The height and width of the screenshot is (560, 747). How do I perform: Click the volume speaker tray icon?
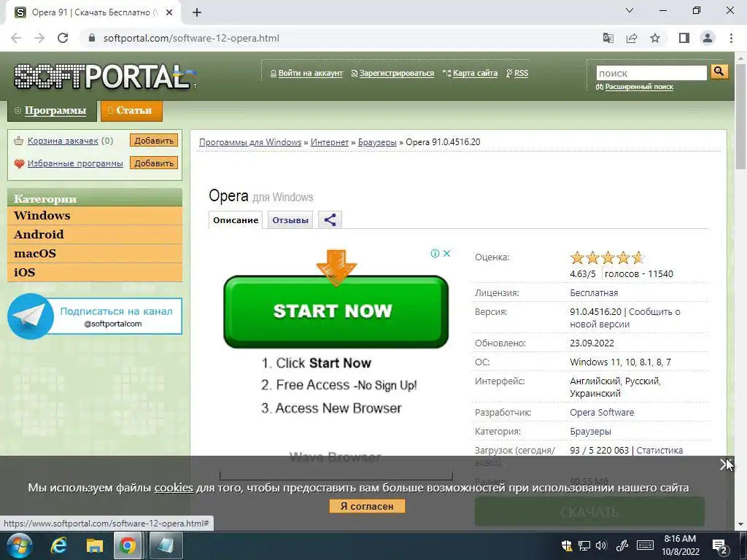coord(602,545)
